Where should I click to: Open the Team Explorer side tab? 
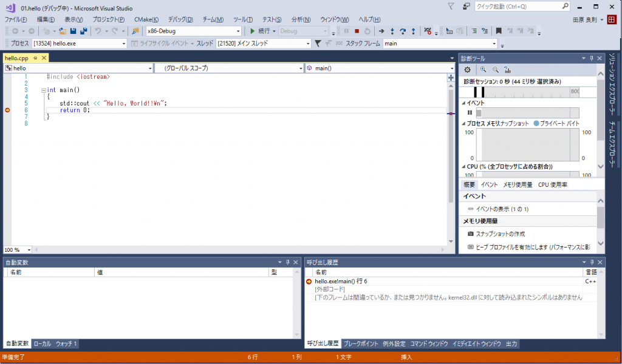[x=613, y=144]
